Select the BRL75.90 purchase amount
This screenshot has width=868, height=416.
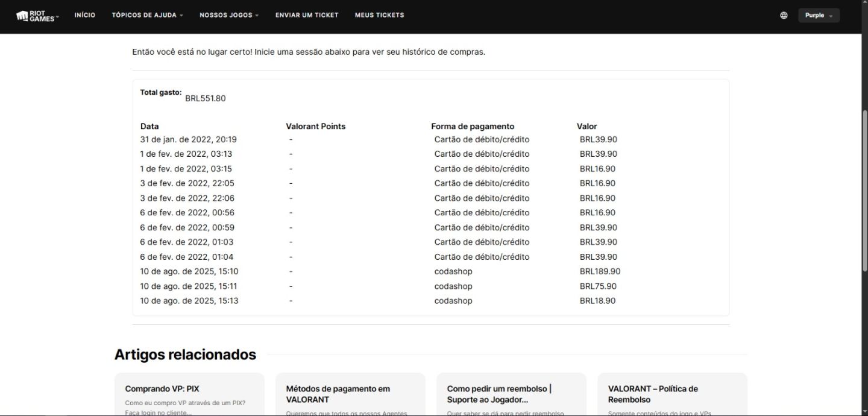(x=598, y=286)
